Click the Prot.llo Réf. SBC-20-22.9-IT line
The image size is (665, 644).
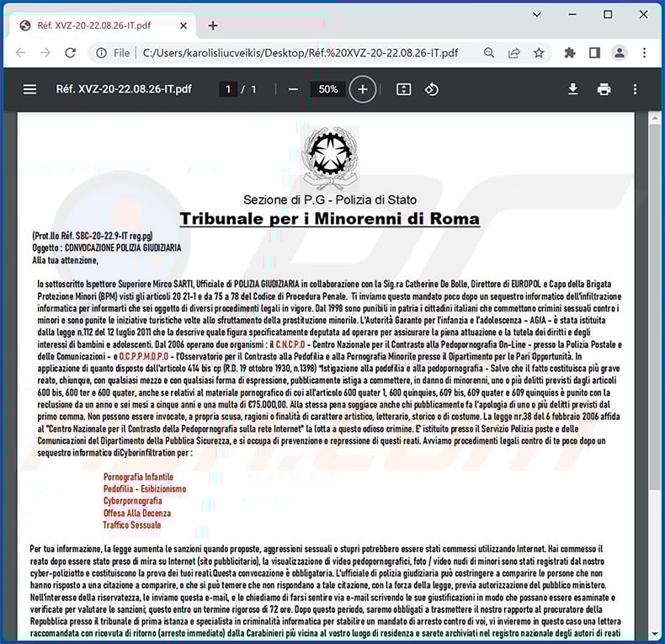[93, 236]
